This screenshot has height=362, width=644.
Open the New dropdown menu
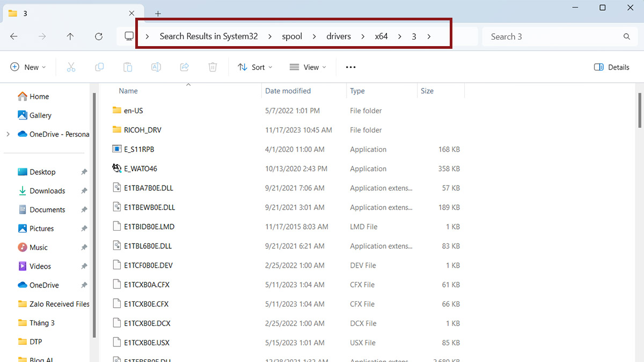click(28, 67)
